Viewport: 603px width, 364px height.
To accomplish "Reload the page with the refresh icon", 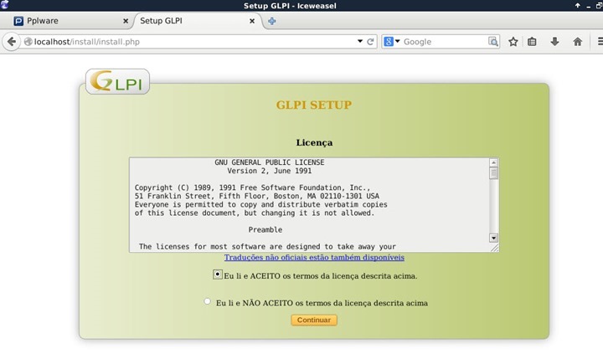I will click(x=370, y=42).
